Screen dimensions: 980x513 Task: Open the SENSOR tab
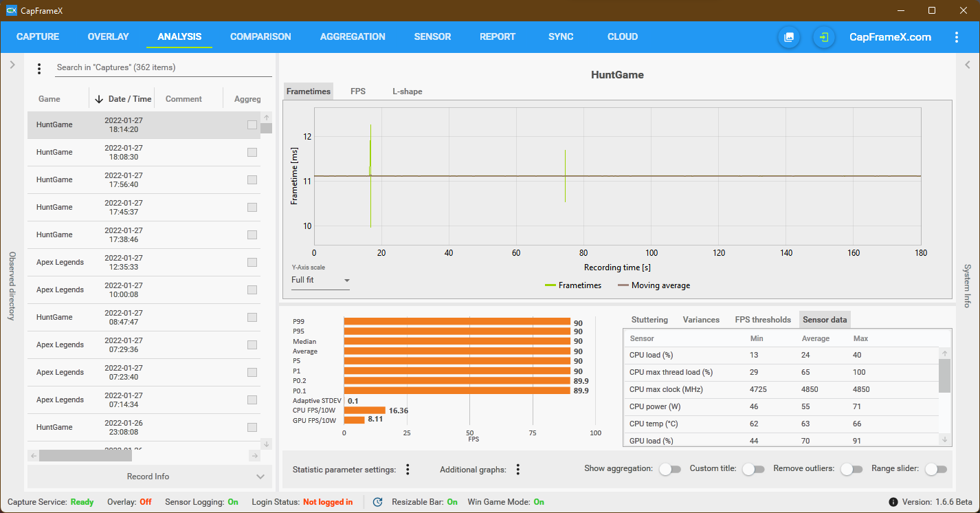pos(432,37)
